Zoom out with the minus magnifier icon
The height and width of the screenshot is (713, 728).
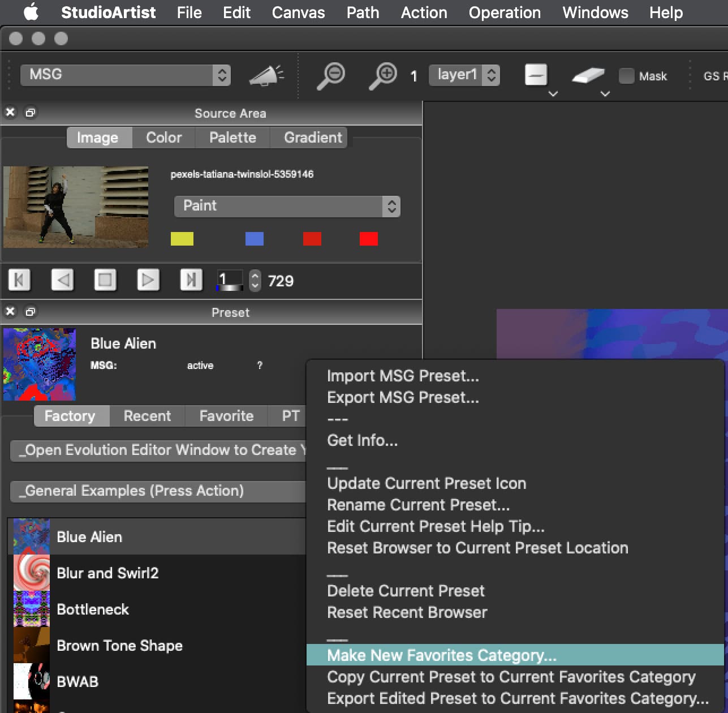click(x=331, y=76)
